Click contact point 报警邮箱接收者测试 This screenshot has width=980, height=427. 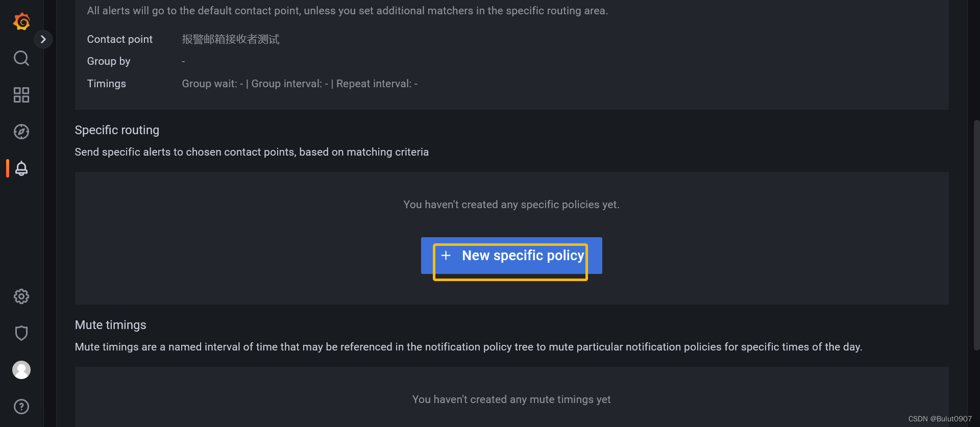(230, 39)
